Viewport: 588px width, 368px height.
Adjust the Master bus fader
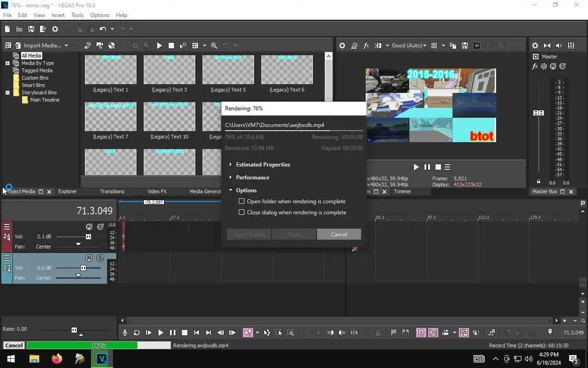point(538,113)
